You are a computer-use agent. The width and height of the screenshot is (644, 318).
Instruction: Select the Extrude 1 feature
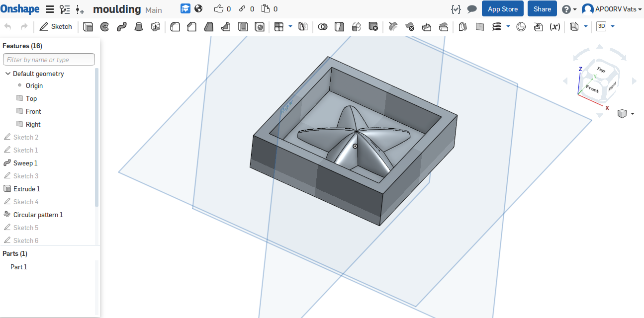pyautogui.click(x=27, y=189)
